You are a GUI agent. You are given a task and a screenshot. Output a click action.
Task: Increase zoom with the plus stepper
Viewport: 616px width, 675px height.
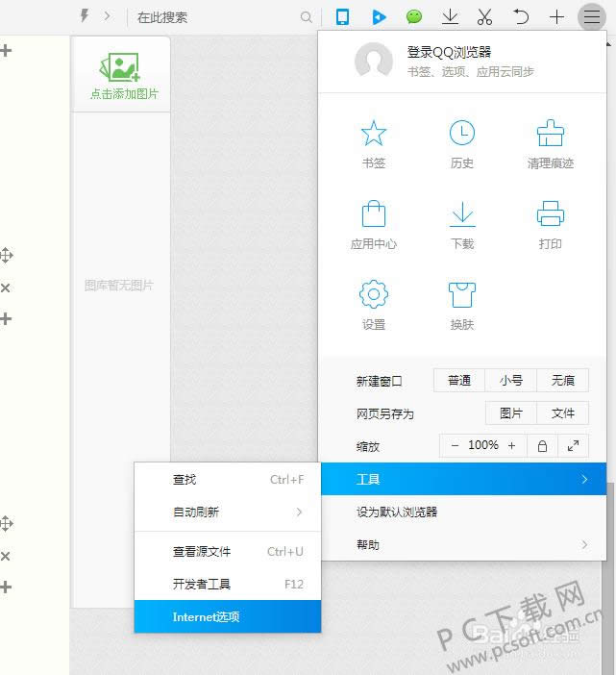click(x=511, y=446)
